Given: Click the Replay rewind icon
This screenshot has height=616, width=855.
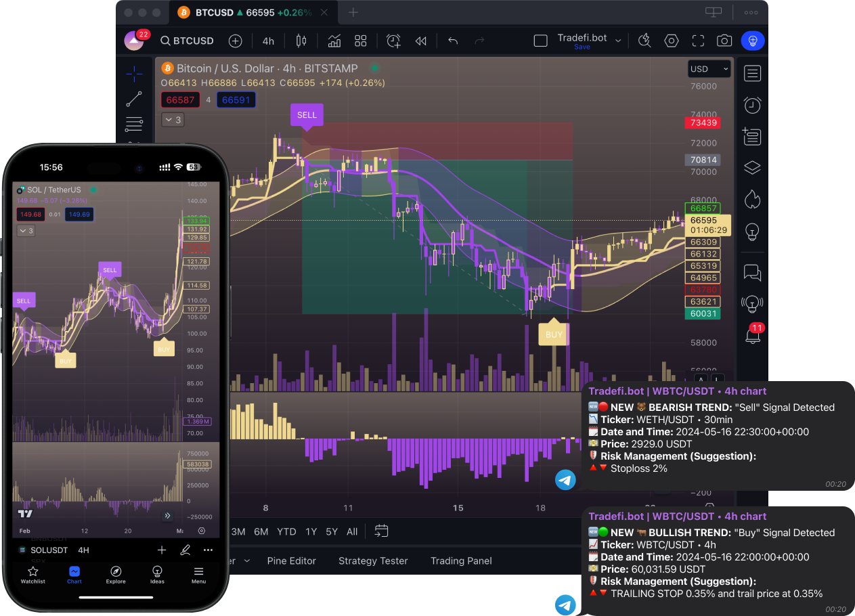Looking at the screenshot, I should tap(421, 41).
